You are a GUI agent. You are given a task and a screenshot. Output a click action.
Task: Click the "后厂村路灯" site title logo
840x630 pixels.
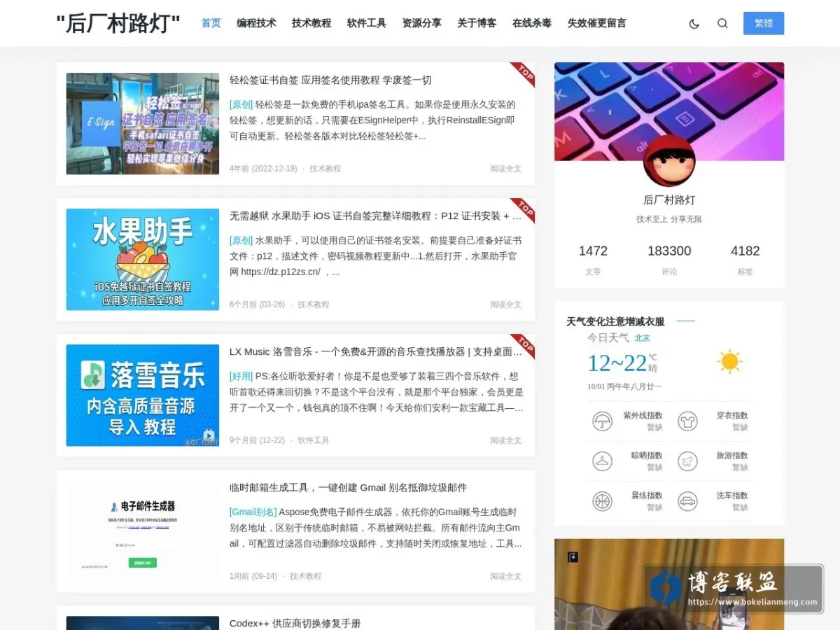point(118,23)
